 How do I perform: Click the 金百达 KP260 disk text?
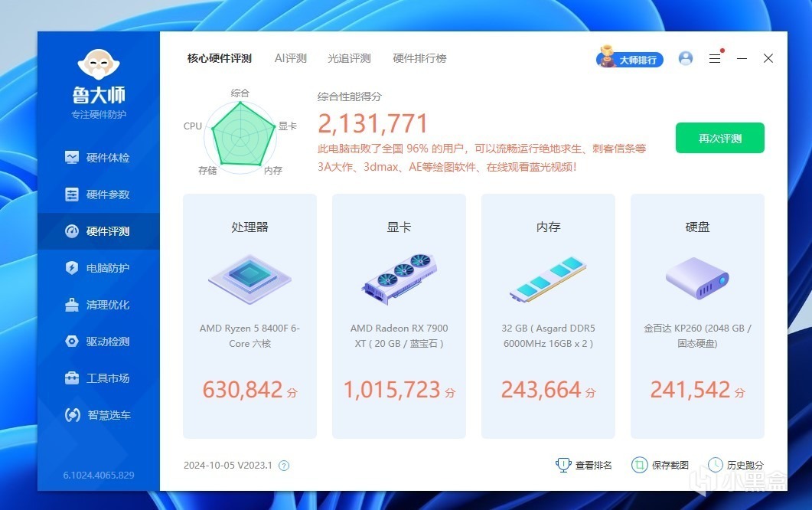click(x=697, y=336)
